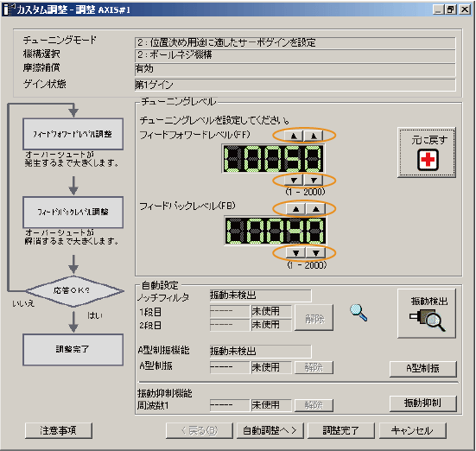Increase FB level with left up arrow

295,209
